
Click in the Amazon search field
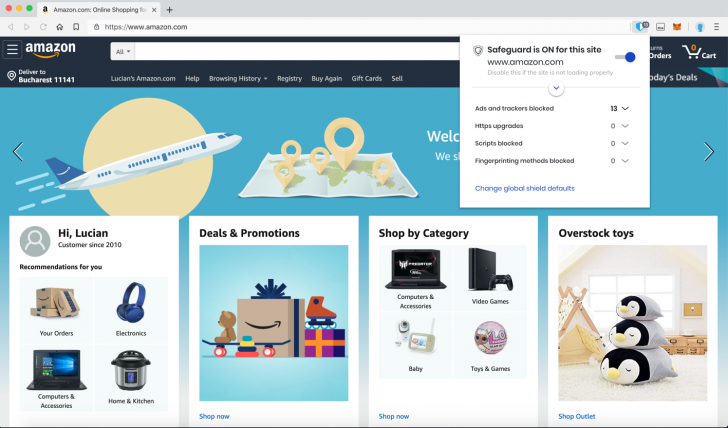297,52
